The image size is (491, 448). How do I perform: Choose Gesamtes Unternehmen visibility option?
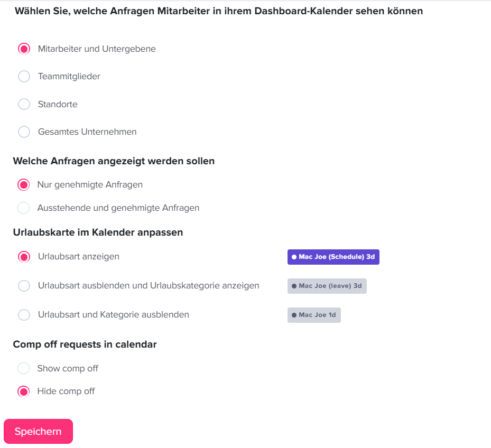pos(24,132)
